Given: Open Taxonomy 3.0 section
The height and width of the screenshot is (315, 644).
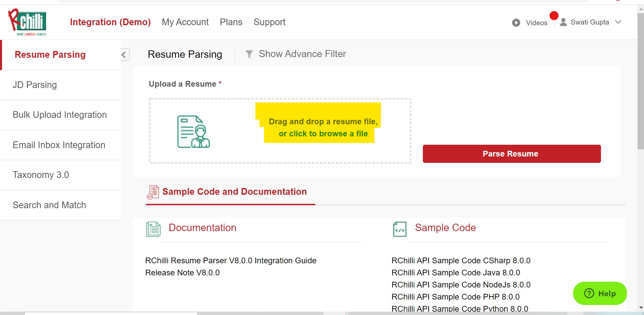Looking at the screenshot, I should click(61, 175).
